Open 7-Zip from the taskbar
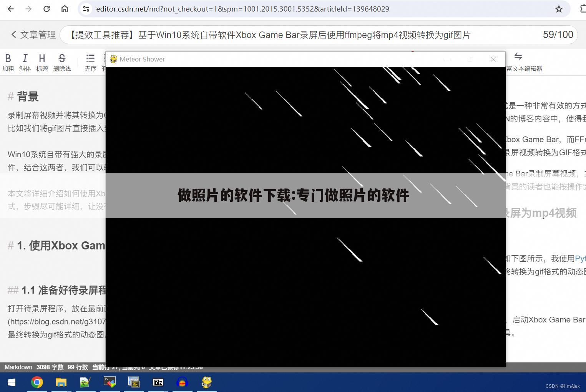The image size is (586, 392). click(x=158, y=382)
